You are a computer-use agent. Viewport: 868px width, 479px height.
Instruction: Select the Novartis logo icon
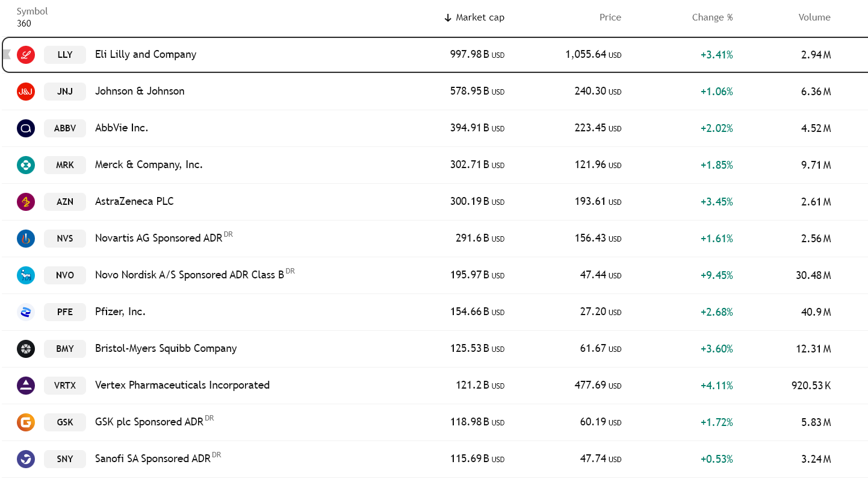(x=25, y=238)
